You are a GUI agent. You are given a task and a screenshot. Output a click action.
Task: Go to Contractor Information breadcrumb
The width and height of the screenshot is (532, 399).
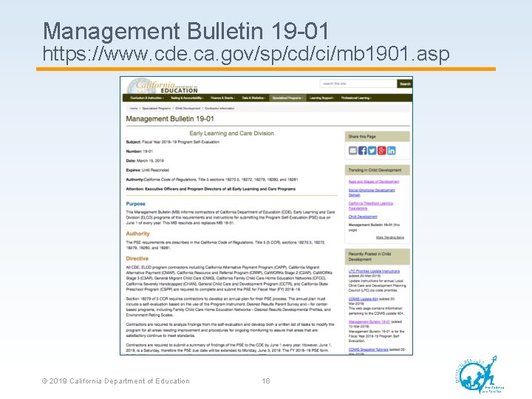coord(219,108)
